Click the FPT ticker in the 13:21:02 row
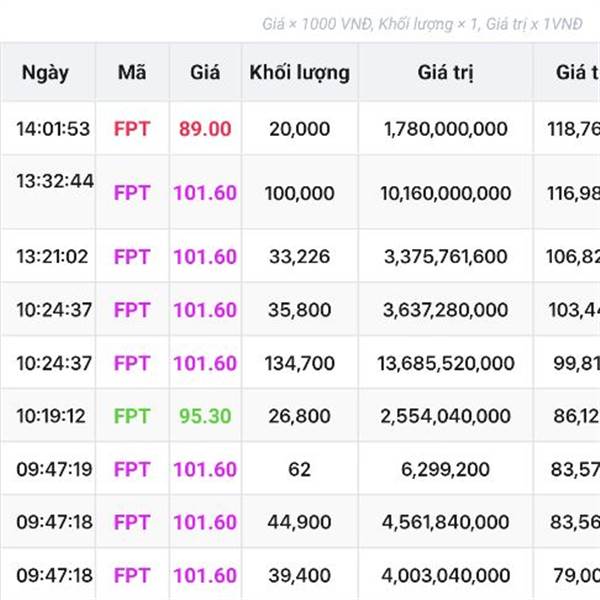 pos(131,257)
